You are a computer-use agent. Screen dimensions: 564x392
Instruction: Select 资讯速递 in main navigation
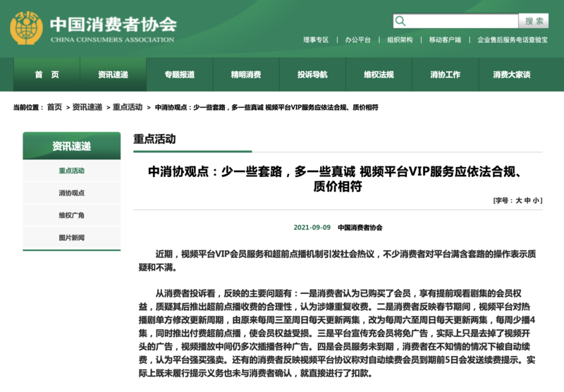pyautogui.click(x=114, y=75)
